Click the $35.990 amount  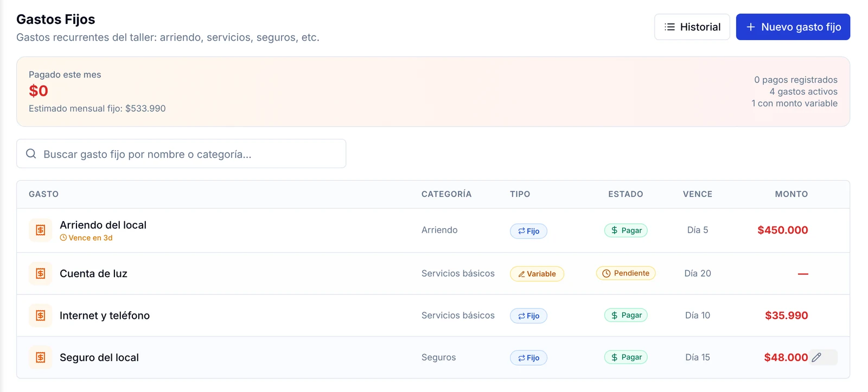point(787,316)
